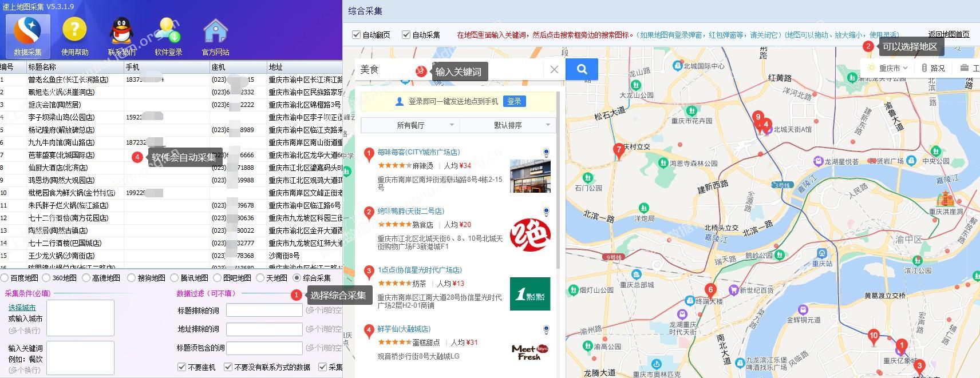Click 手机 column header

[167, 67]
